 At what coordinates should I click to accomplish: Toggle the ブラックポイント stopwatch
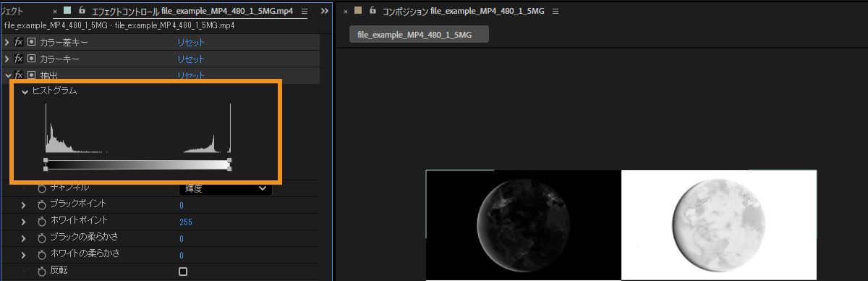41,205
